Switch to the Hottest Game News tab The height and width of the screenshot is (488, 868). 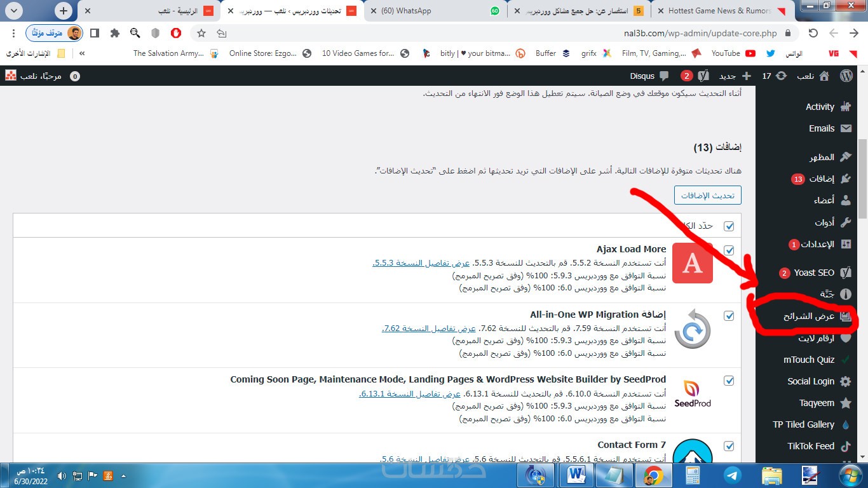coord(721,11)
